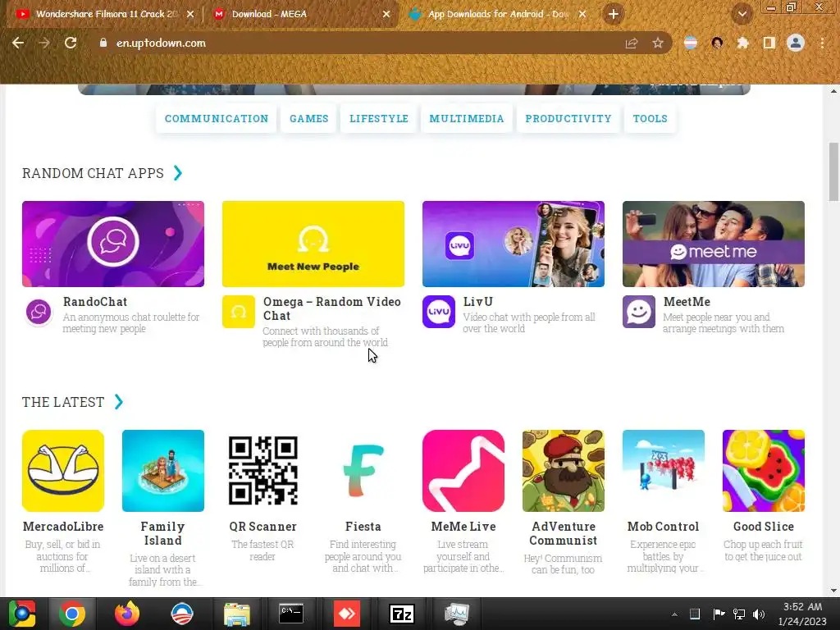This screenshot has height=630, width=840.
Task: Open the Fiesta app icon
Action: point(363,470)
